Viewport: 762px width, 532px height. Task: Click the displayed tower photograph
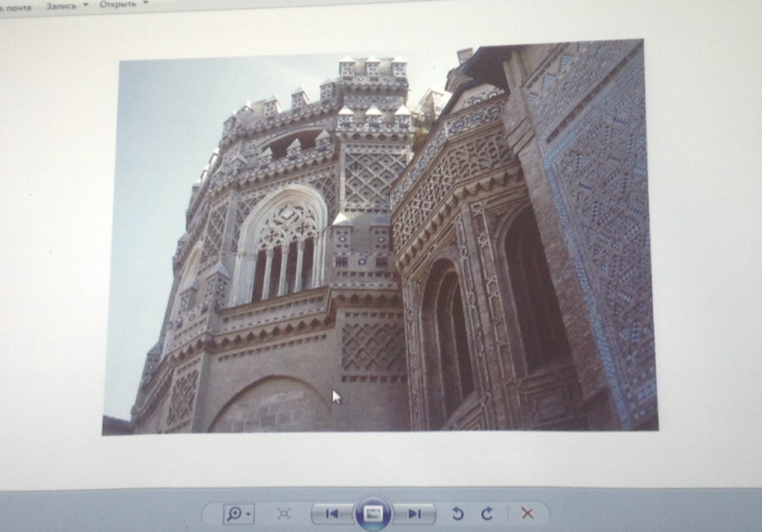point(380,237)
